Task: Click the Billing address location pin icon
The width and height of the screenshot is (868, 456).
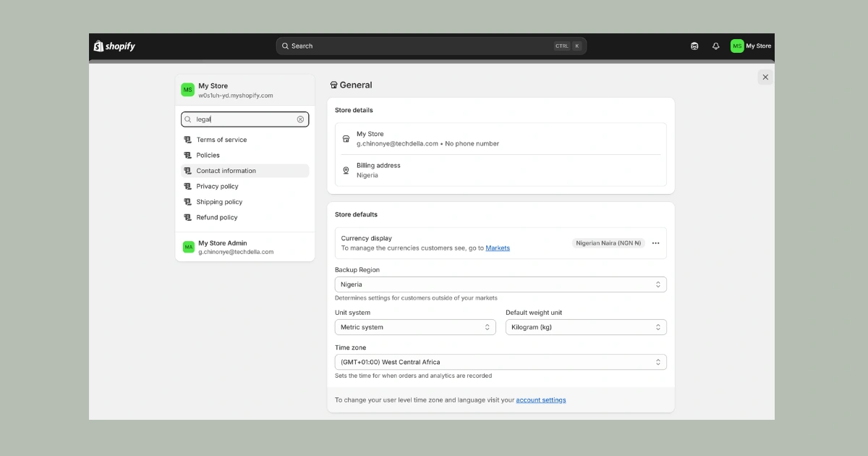Action: (x=346, y=170)
